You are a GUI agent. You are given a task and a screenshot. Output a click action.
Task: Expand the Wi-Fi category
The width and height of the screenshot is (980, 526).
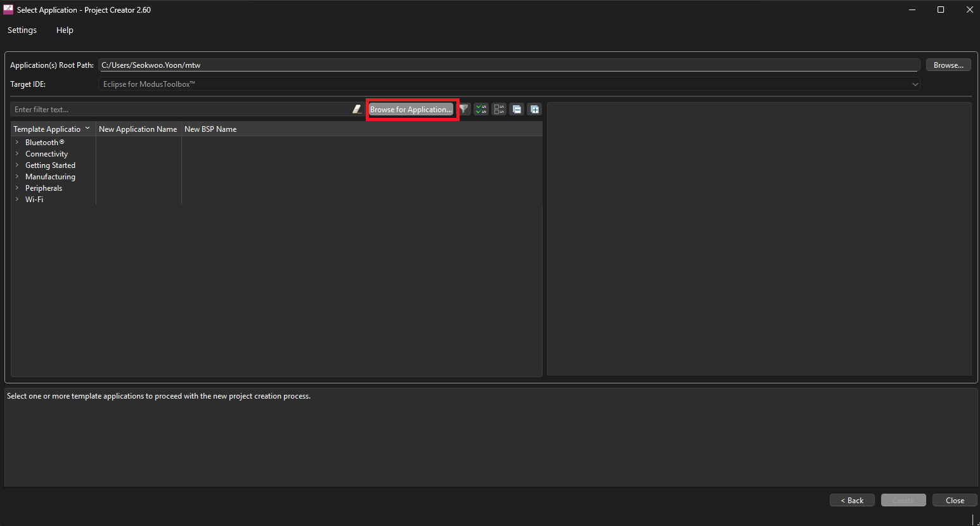pos(17,200)
